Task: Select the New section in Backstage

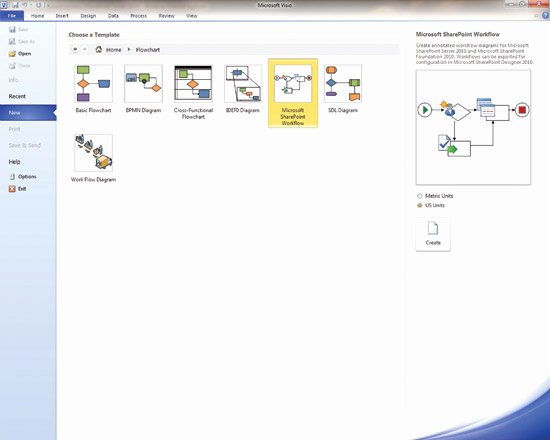Action: 28,113
